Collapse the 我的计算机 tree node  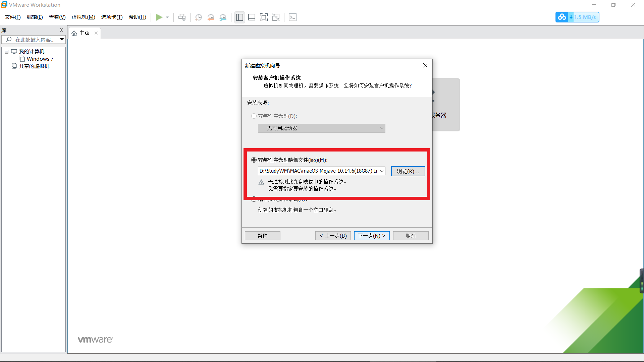tap(6, 52)
